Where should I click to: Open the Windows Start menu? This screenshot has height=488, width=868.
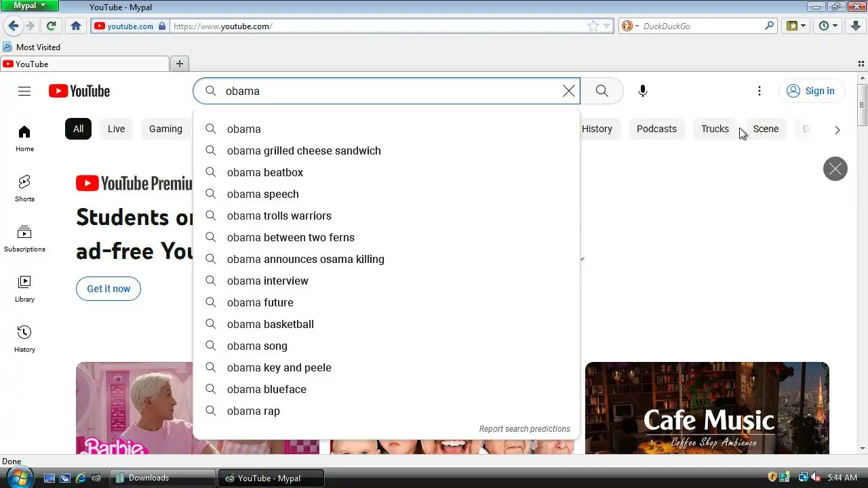(19, 476)
